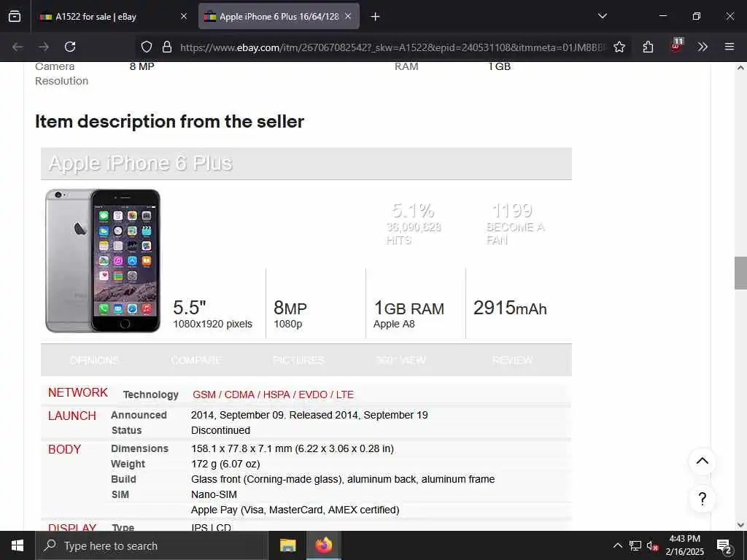Click the muted volume tray icon
This screenshot has height=560, width=747.
(653, 545)
